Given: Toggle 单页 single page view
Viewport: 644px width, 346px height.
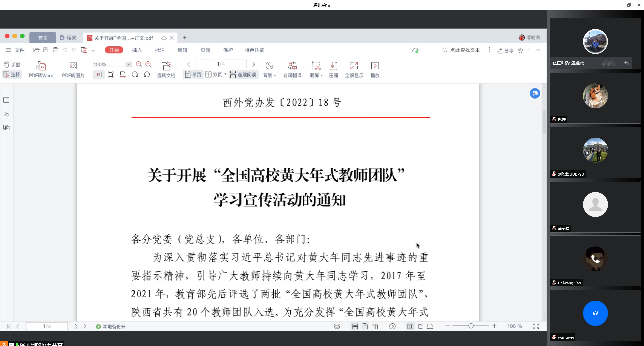Looking at the screenshot, I should pyautogui.click(x=193, y=75).
